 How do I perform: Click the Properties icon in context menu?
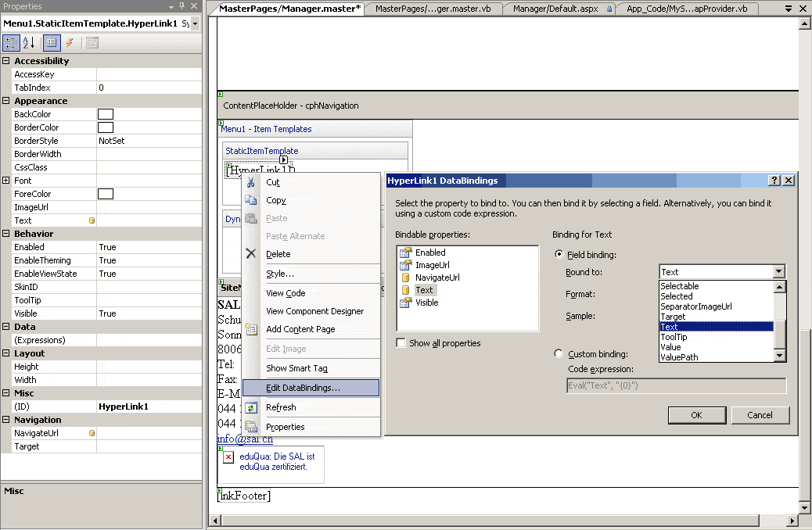251,427
